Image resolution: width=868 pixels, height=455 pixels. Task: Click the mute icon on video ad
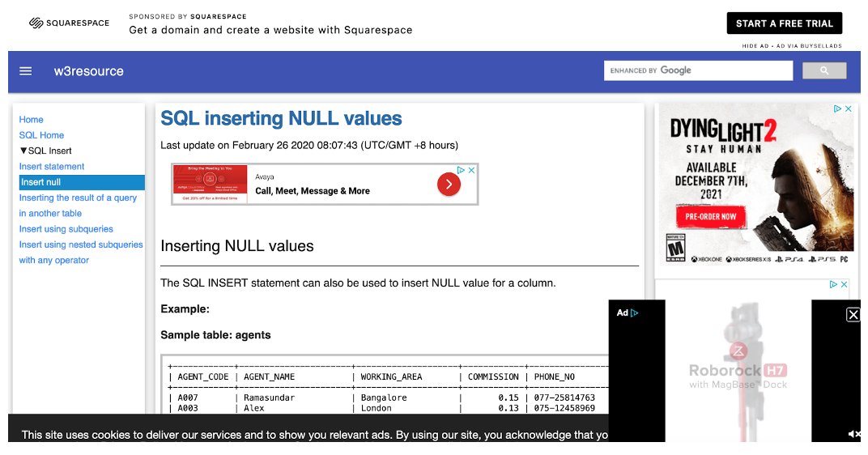coord(854,434)
